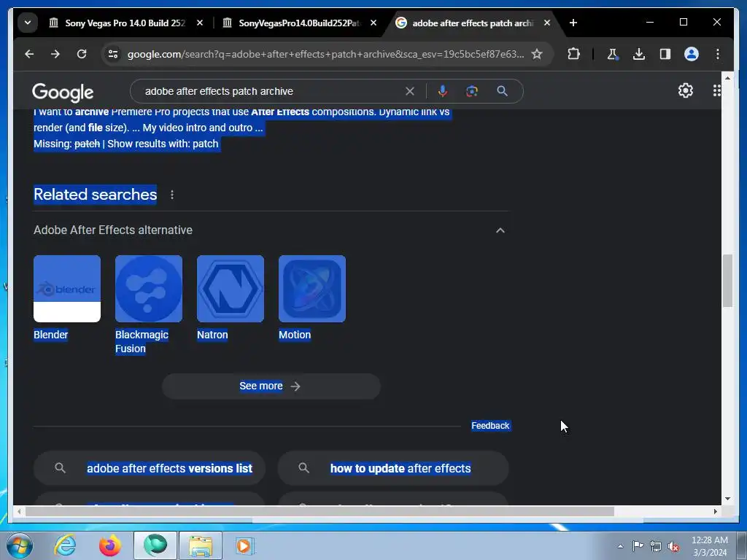Click the vertical scrollbar down arrow
This screenshot has height=560, width=747.
point(727,499)
